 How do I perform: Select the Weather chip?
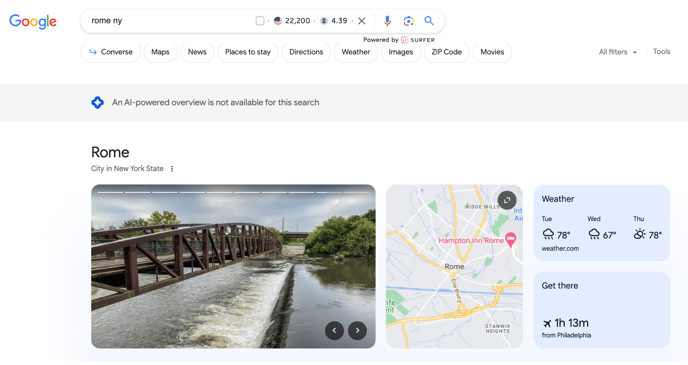[x=356, y=52]
